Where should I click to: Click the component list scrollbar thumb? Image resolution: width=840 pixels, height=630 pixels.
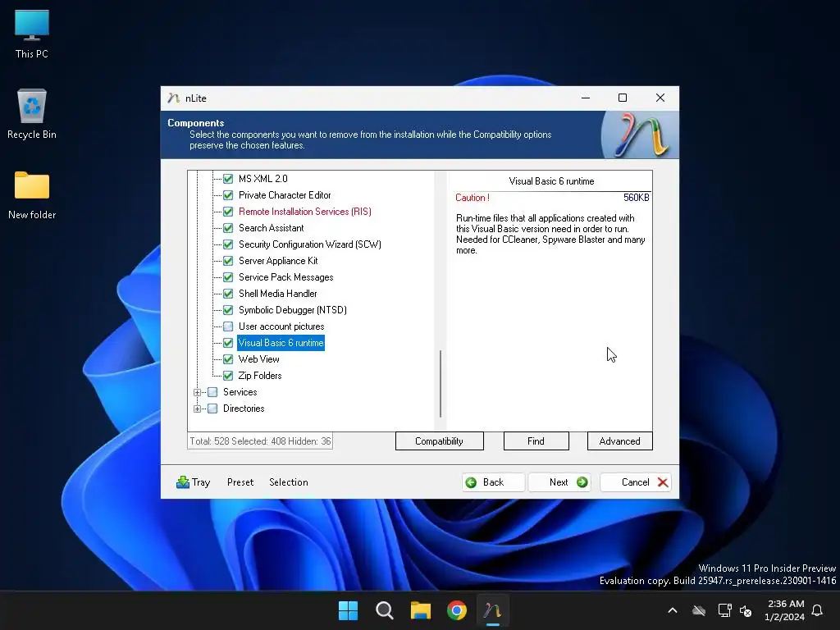click(x=441, y=384)
